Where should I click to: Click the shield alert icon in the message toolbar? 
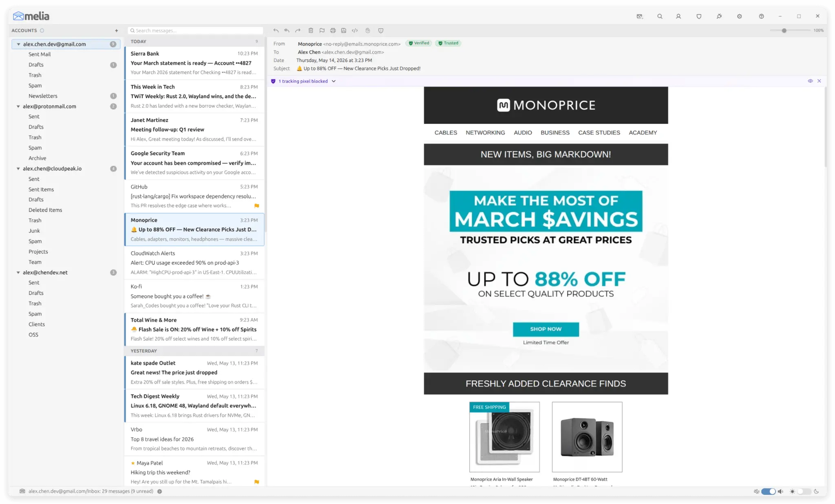tap(381, 31)
